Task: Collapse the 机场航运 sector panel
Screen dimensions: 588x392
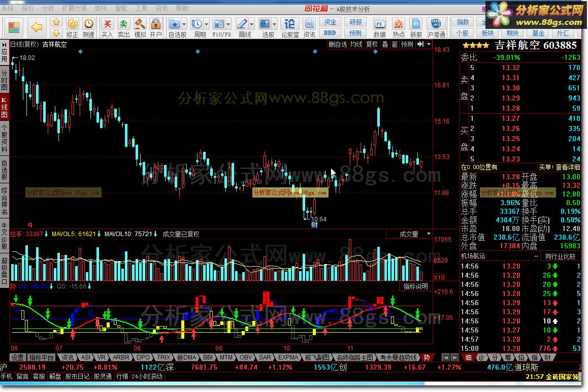Action: pos(536,256)
